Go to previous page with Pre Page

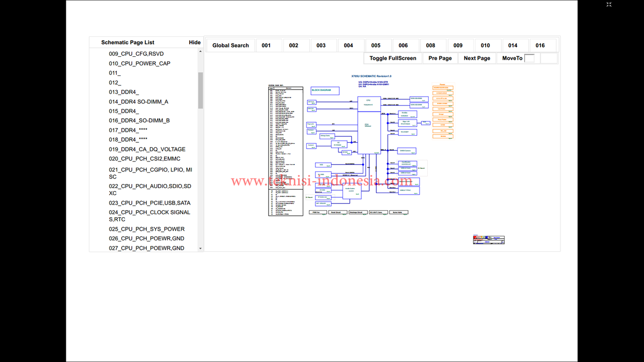pyautogui.click(x=440, y=58)
